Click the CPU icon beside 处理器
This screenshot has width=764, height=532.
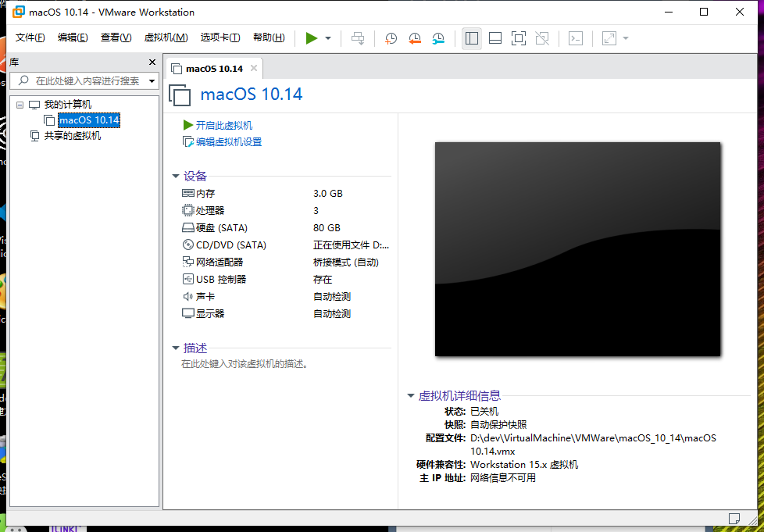coord(188,210)
